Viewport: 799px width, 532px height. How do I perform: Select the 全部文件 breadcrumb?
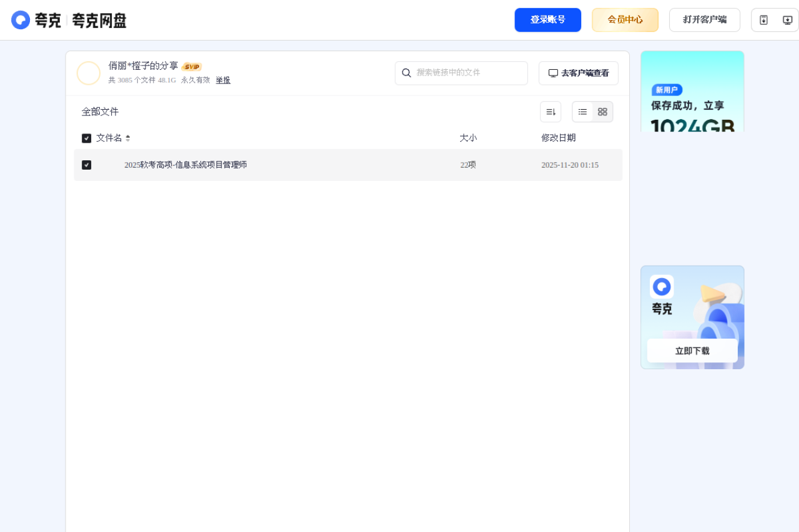click(x=100, y=111)
